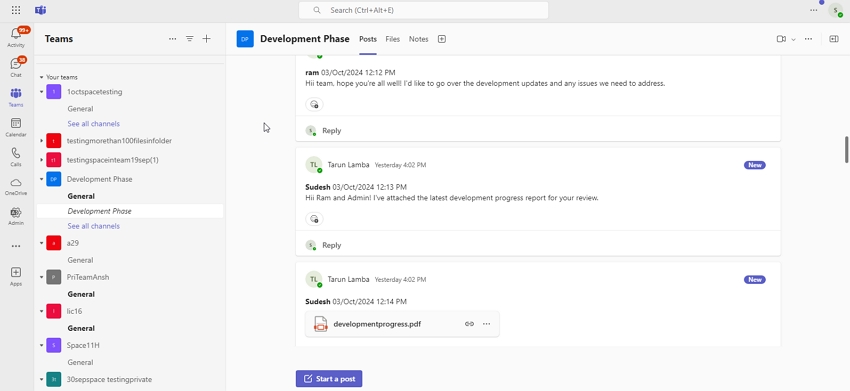The height and width of the screenshot is (391, 850).
Task: Click Tarun Lamba name above 12:13 PM message
Action: (x=348, y=165)
